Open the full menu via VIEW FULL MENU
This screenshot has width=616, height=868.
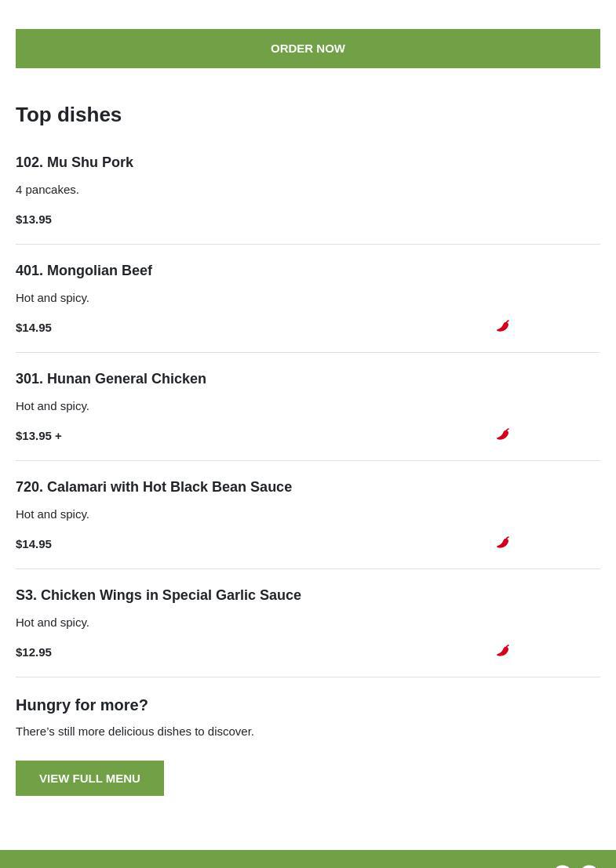click(x=89, y=778)
